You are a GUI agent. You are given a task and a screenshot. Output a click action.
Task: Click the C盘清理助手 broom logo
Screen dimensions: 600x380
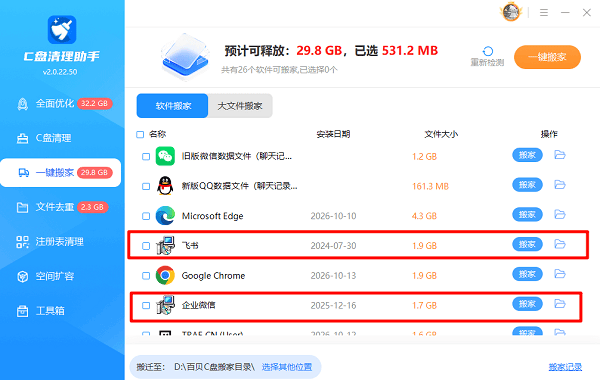(62, 29)
